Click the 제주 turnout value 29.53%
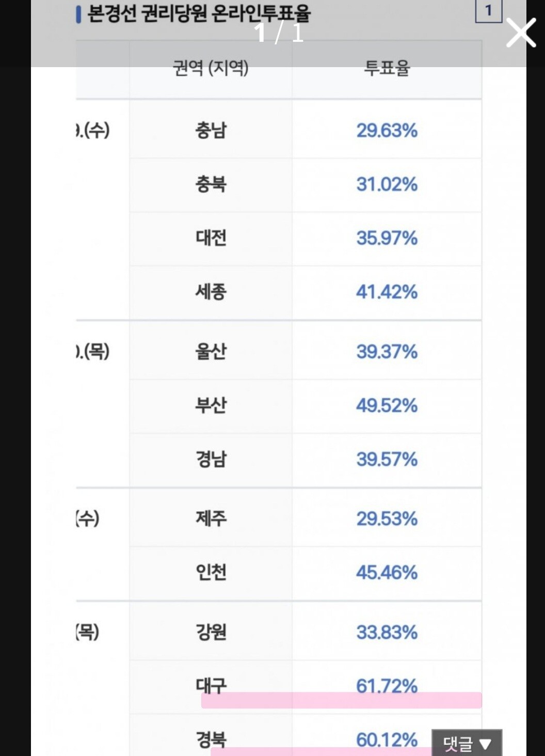This screenshot has height=756, width=545. pyautogui.click(x=387, y=518)
